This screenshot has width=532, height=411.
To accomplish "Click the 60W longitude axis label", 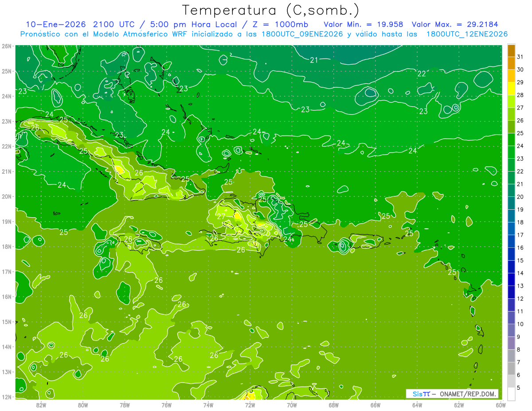I will tap(501, 405).
